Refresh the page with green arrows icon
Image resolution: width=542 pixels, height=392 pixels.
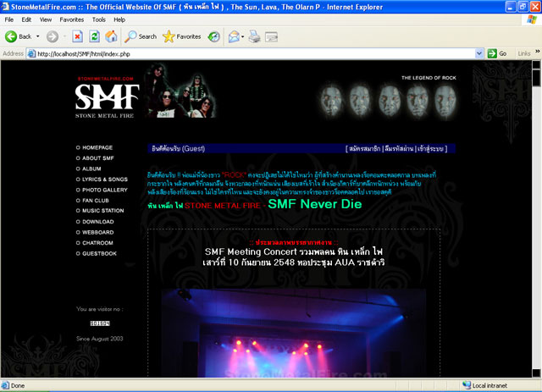94,36
